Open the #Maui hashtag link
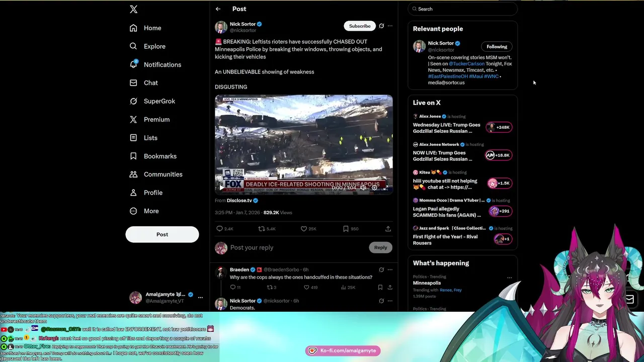The image size is (644, 362). [x=476, y=76]
